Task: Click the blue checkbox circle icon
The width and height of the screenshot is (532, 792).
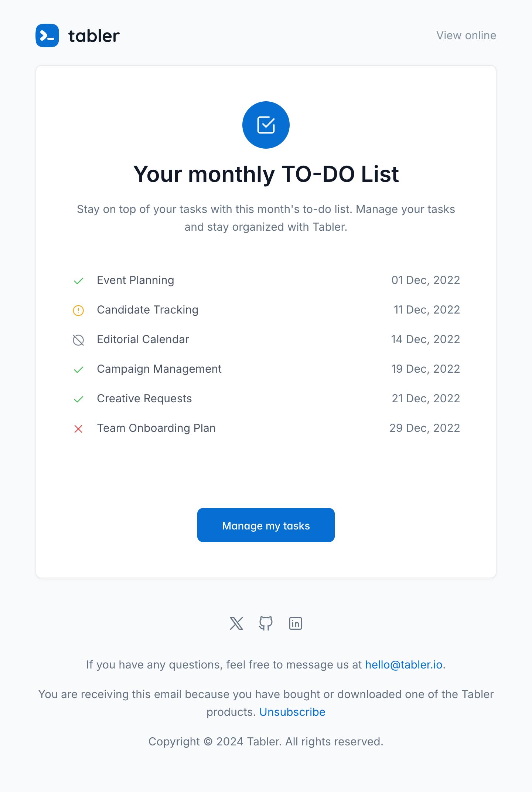Action: coord(266,125)
